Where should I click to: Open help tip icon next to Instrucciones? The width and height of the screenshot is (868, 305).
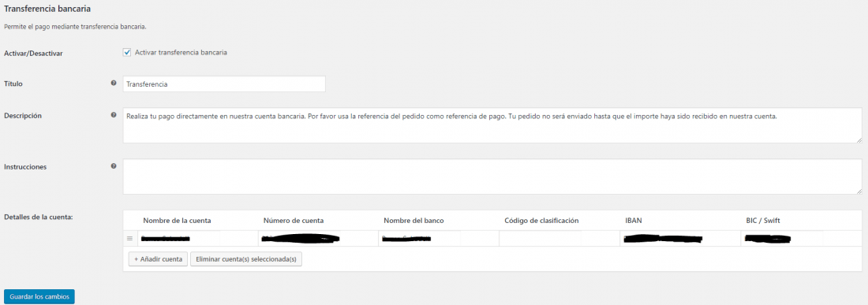(114, 166)
